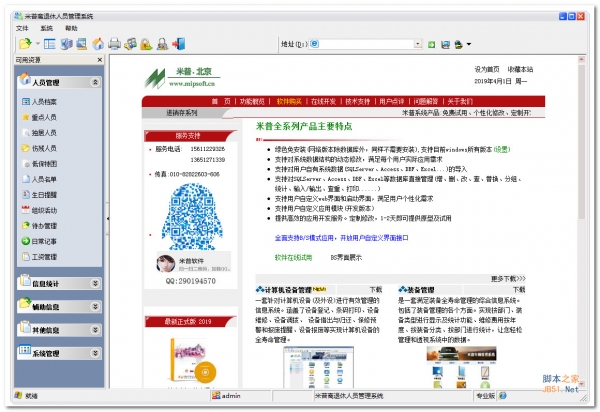
Task: Click 软件购买 in the red navigation bar
Action: tap(289, 101)
